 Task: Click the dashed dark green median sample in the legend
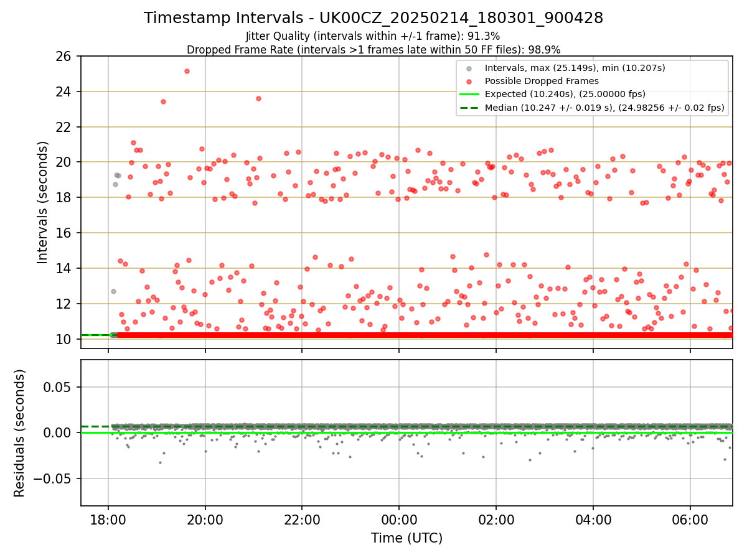[x=469, y=108]
